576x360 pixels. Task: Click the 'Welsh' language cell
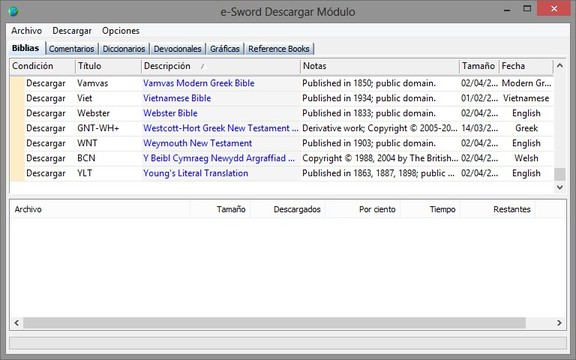pos(526,159)
